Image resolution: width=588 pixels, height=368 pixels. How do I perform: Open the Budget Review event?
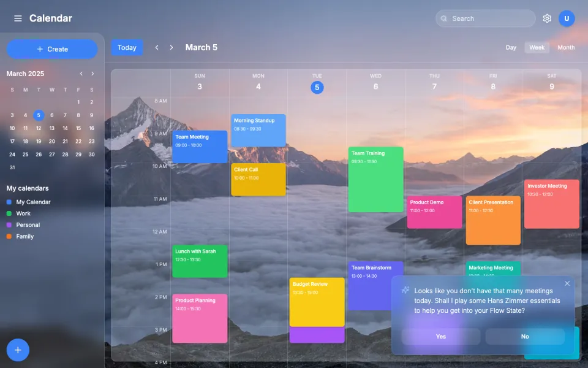click(x=317, y=302)
